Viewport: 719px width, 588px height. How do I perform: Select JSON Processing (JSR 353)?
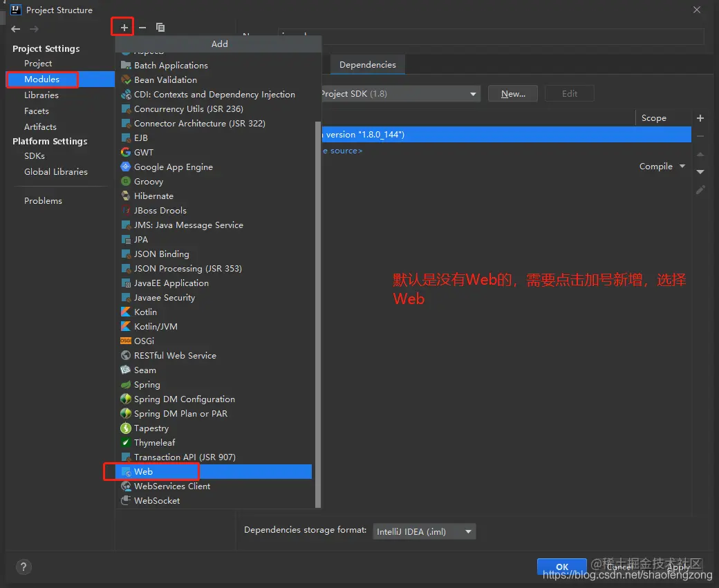(214, 269)
